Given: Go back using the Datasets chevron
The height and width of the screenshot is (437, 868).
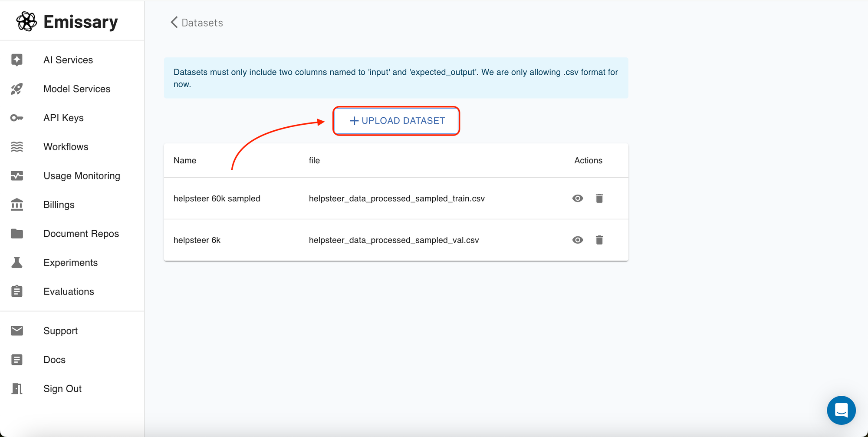Looking at the screenshot, I should [x=174, y=23].
